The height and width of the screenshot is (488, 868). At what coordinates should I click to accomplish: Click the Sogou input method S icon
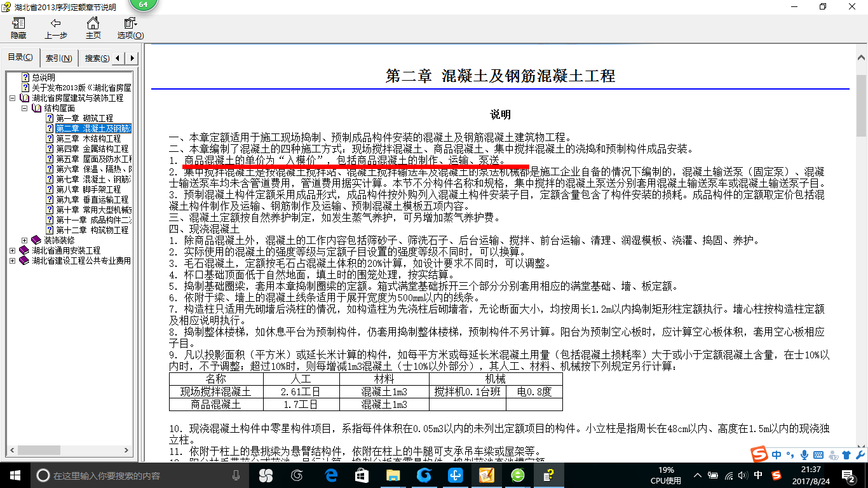point(759,454)
